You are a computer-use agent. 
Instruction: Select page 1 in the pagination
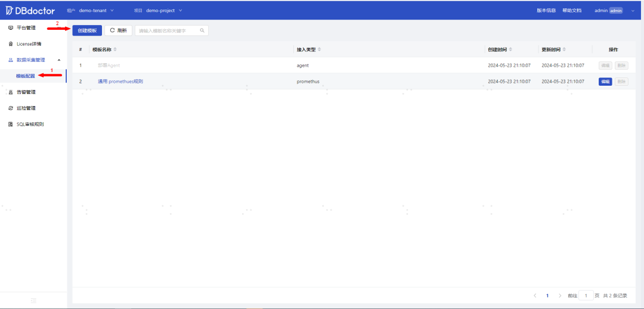click(547, 295)
